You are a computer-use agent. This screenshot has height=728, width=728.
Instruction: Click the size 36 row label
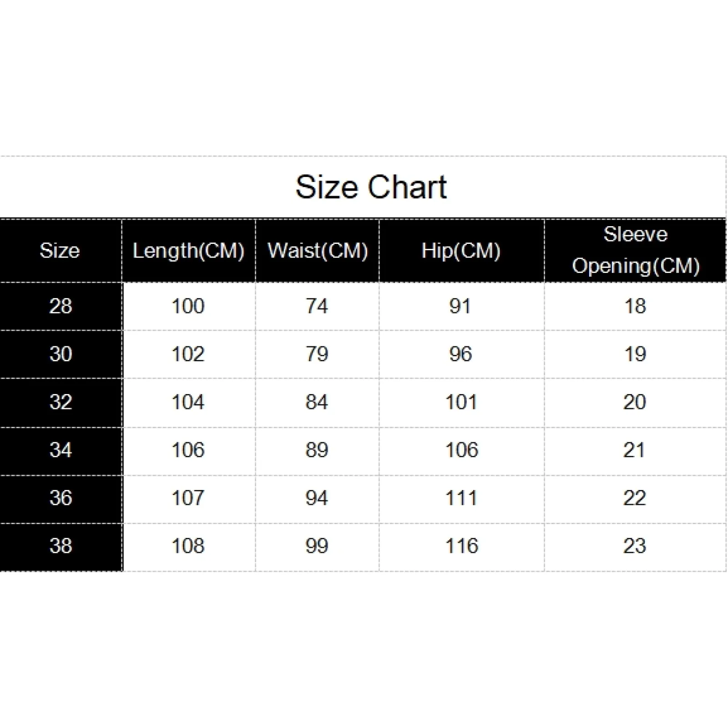click(61, 498)
